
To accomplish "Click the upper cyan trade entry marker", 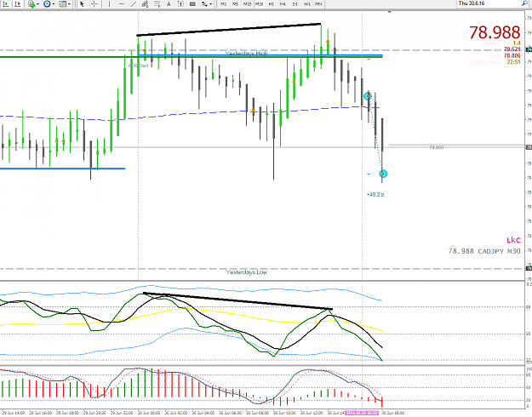I will pos(368,96).
